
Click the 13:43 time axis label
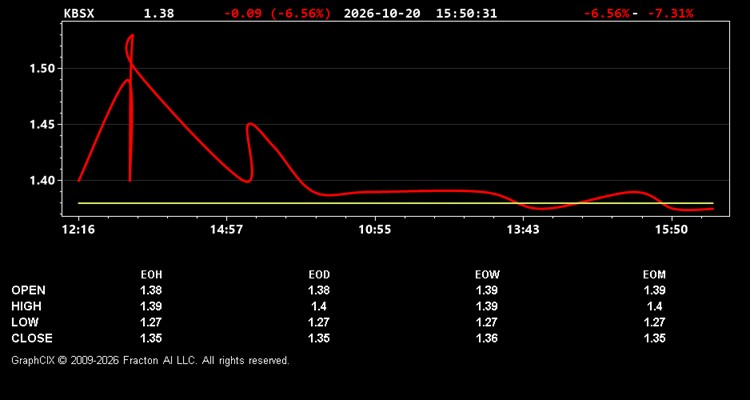[523, 230]
